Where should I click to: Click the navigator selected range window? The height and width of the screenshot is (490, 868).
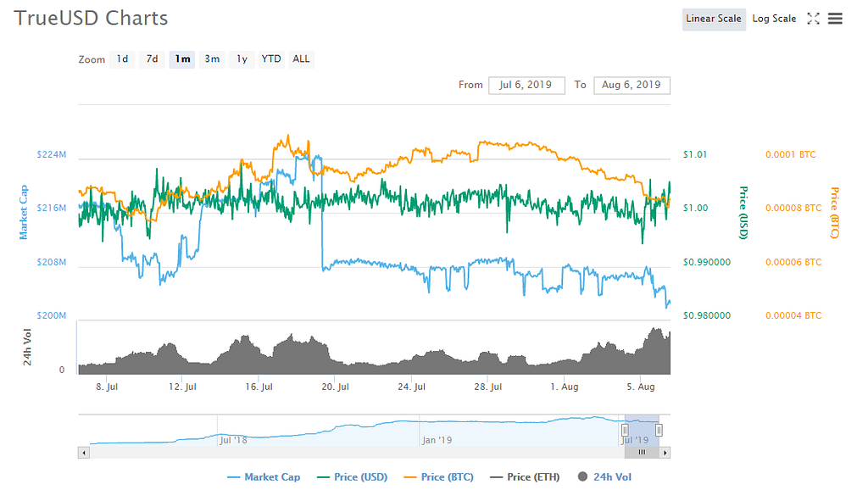pos(642,430)
